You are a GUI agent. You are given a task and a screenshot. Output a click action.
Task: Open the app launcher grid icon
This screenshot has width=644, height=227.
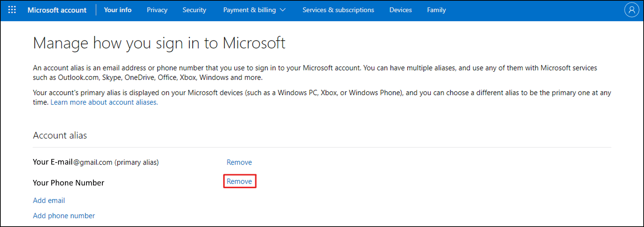pos(12,10)
